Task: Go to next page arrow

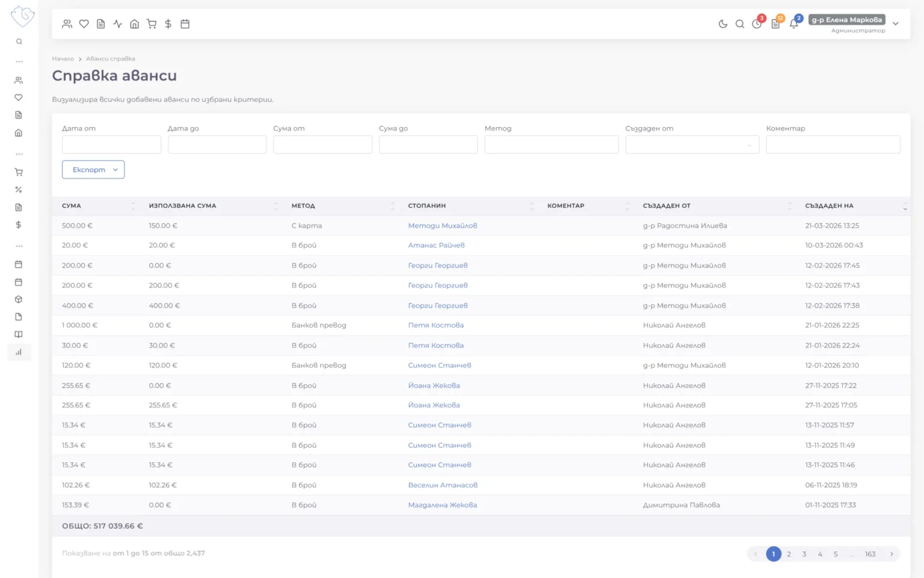Action: tap(892, 555)
